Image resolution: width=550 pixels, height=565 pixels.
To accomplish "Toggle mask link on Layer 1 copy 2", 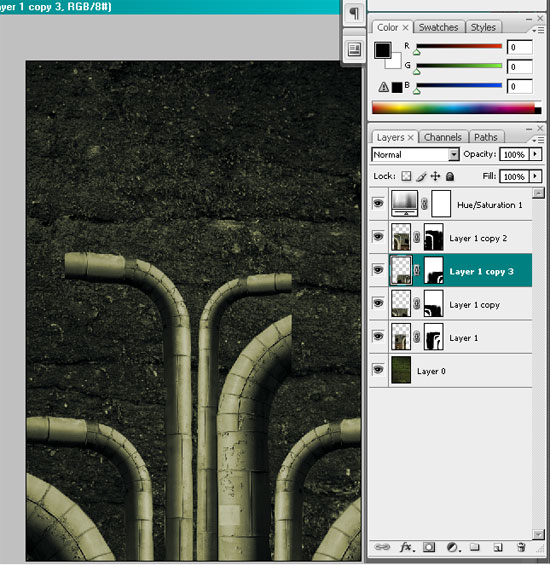I will (417, 237).
